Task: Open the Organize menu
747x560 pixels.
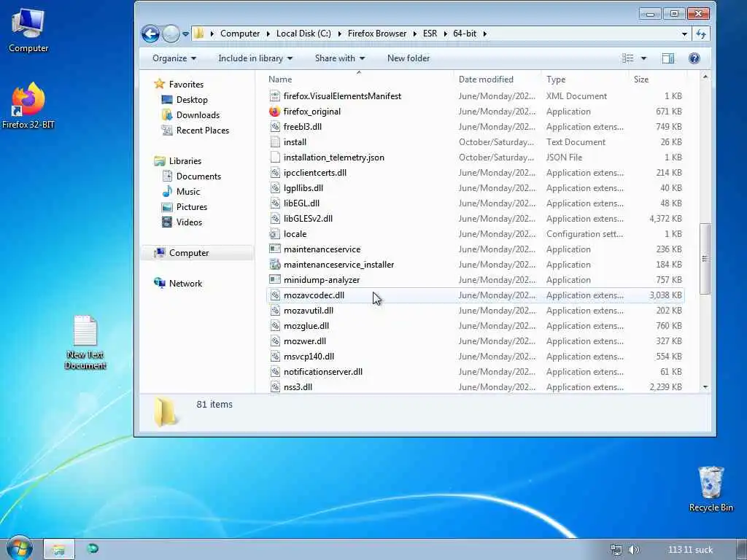Action: [174, 58]
